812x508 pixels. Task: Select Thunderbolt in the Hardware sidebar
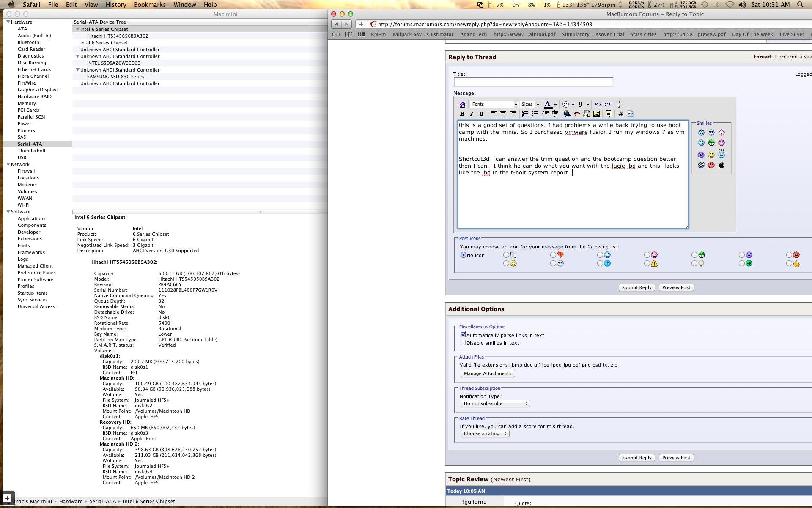[31, 151]
